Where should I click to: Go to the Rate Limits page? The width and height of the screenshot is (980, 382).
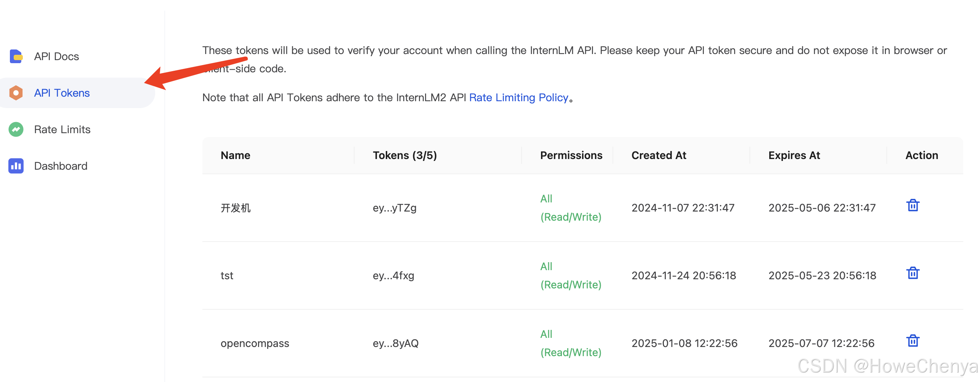pos(62,129)
